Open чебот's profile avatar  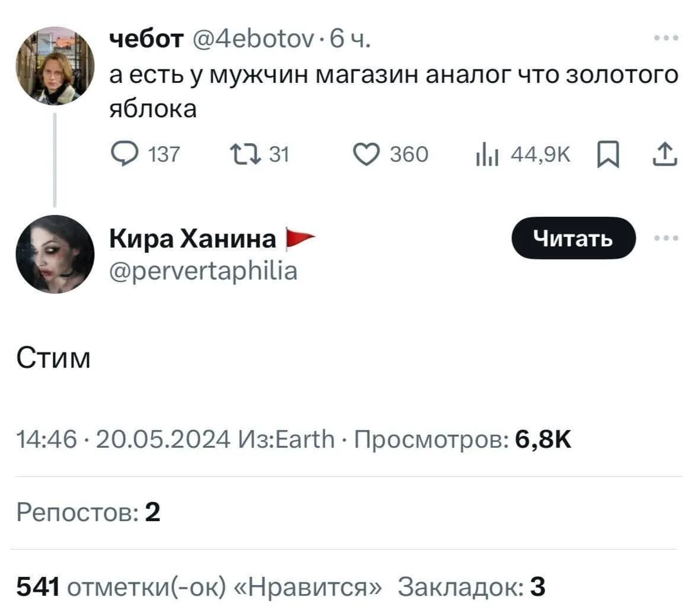click(55, 66)
